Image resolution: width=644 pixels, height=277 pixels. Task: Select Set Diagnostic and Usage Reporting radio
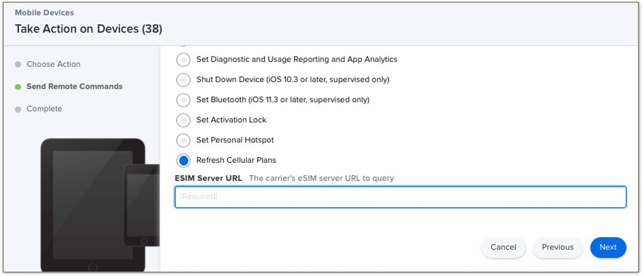pyautogui.click(x=183, y=60)
